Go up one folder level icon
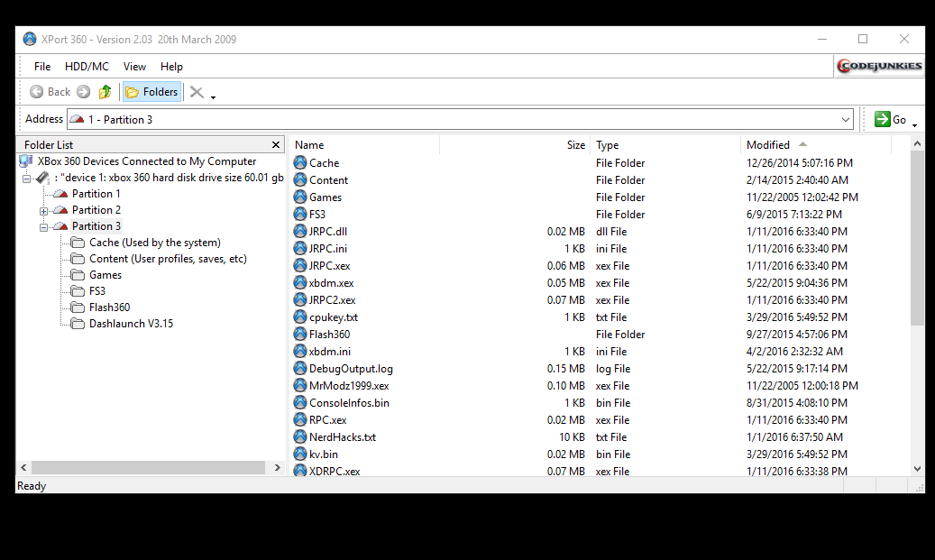The height and width of the screenshot is (560, 935). point(105,92)
